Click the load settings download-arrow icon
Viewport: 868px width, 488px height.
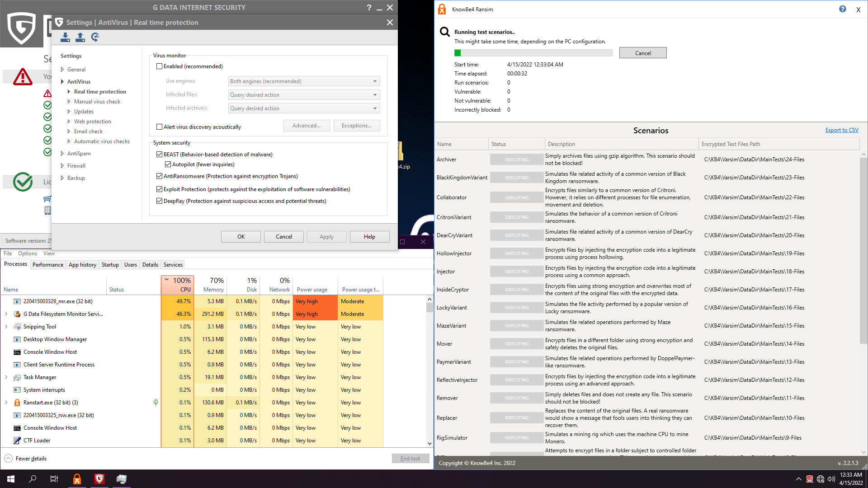(x=65, y=37)
